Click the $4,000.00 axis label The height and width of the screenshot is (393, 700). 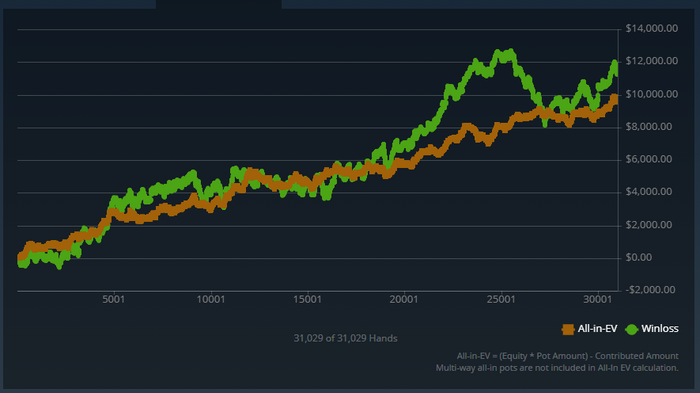tap(649, 192)
